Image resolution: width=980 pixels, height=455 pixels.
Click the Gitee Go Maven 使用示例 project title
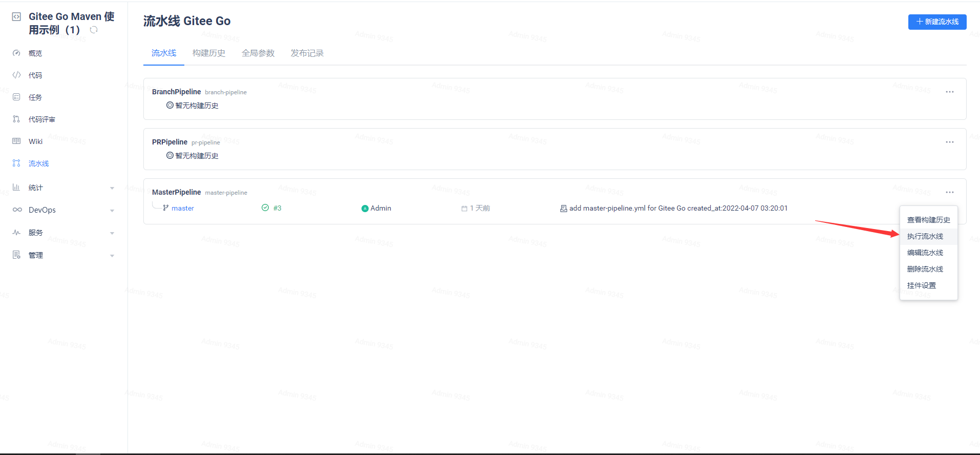72,23
